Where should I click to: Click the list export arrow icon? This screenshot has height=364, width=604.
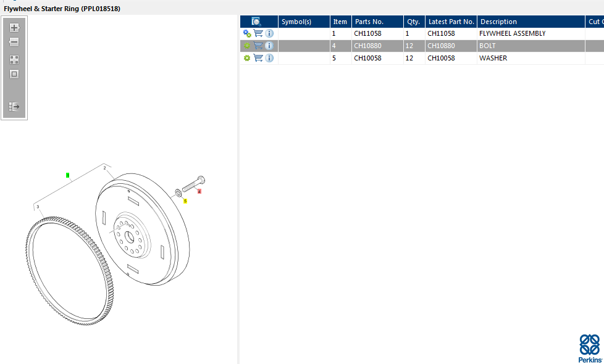[14, 107]
